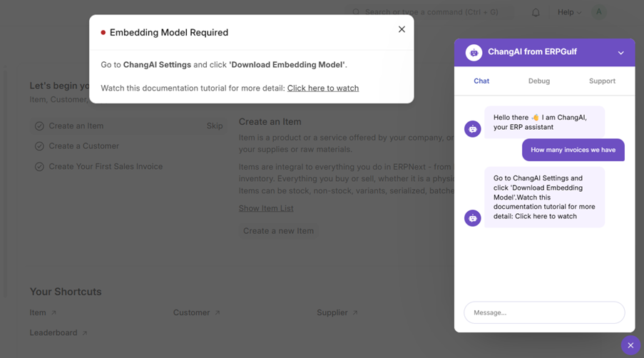Open the Supplier shortcut arrow icon
644x358 pixels.
point(354,313)
